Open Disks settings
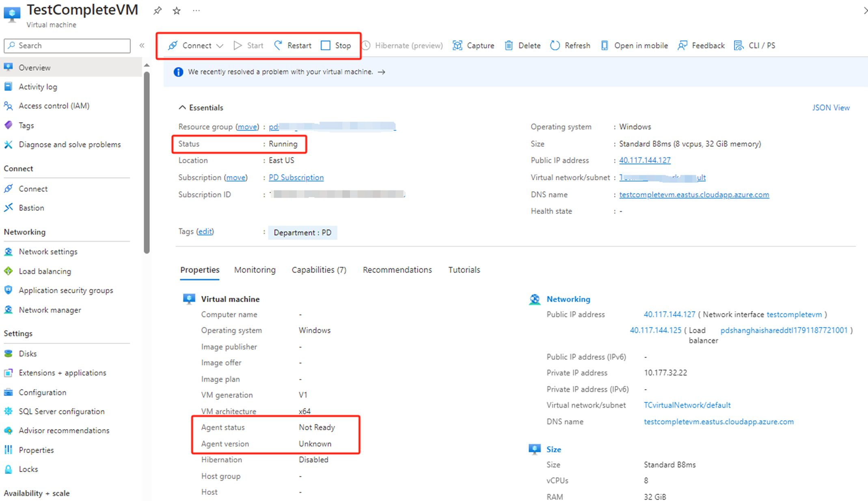The width and height of the screenshot is (868, 501). coord(28,354)
